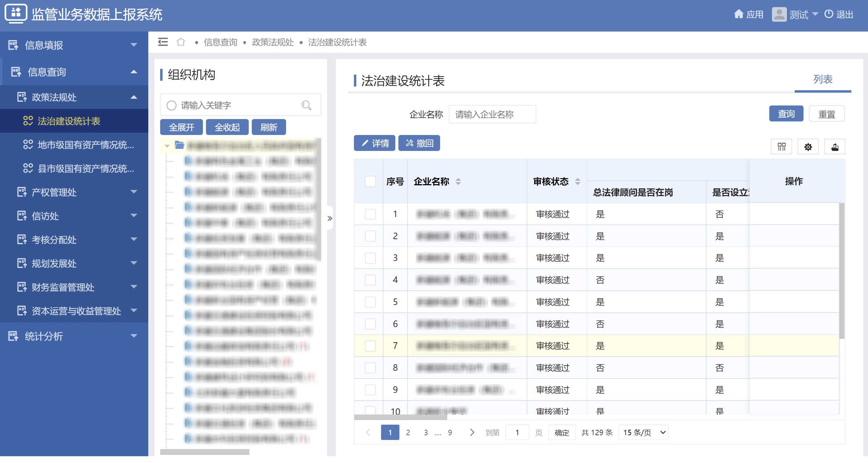Click the root folder icon in tree

click(x=179, y=146)
